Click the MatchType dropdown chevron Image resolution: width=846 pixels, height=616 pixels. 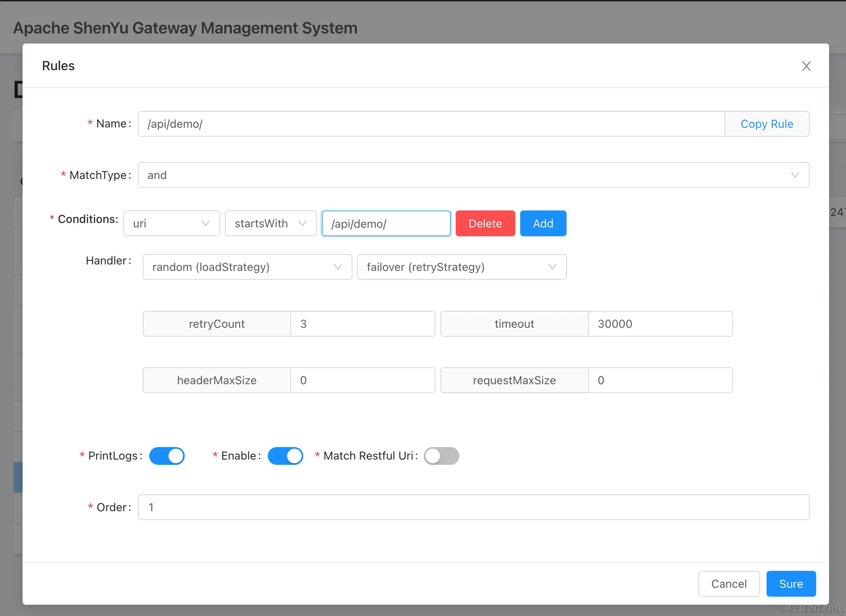tap(795, 175)
